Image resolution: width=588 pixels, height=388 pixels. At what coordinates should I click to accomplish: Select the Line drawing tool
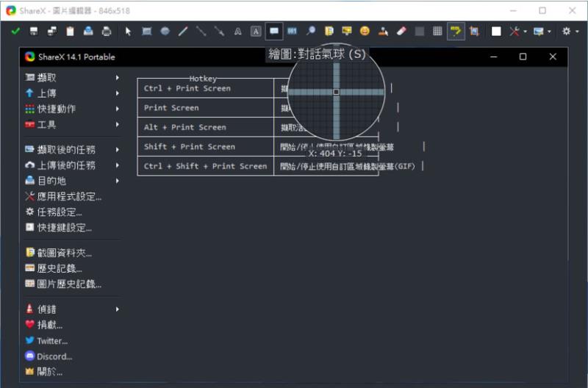pyautogui.click(x=201, y=31)
